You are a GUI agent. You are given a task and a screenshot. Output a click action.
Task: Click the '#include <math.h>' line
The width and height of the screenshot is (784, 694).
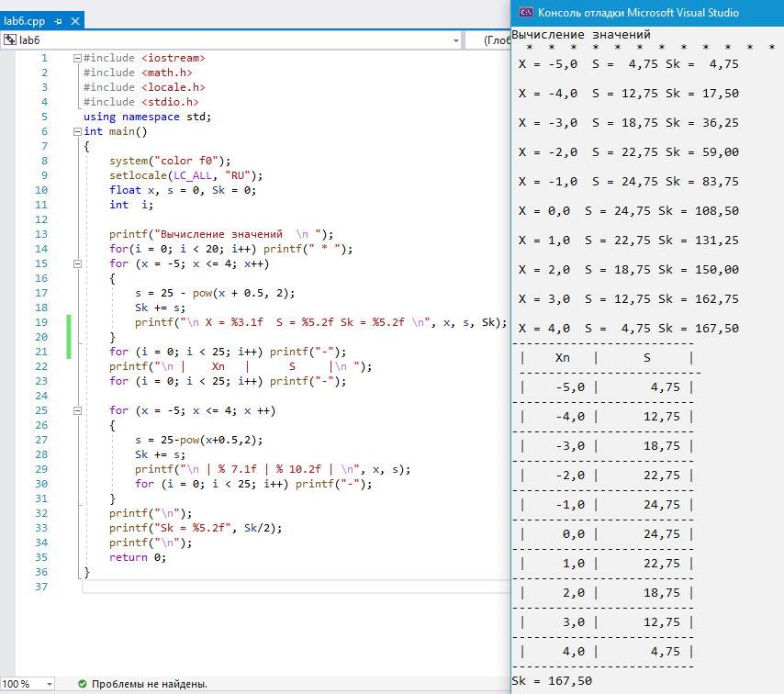point(138,73)
